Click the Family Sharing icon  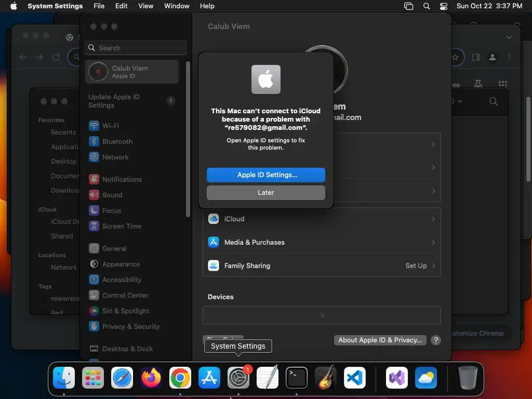click(x=214, y=265)
